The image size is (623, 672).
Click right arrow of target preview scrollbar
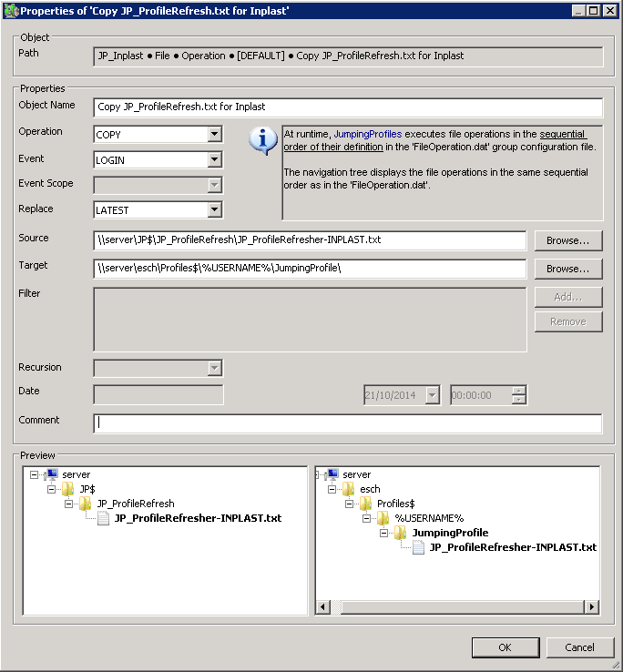tap(592, 607)
